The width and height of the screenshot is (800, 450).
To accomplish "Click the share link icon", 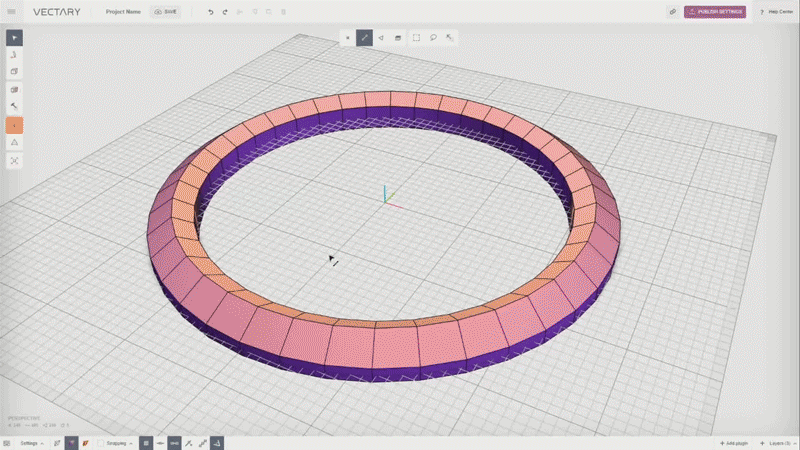I will point(673,12).
